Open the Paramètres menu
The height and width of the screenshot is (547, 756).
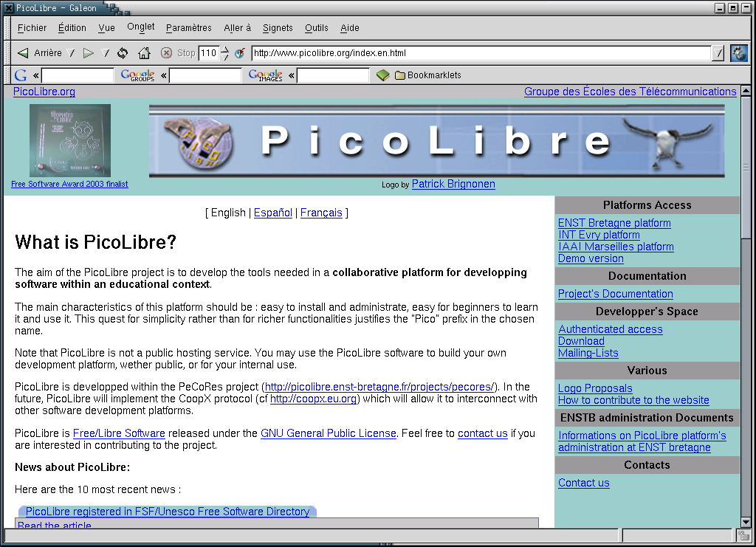(188, 28)
